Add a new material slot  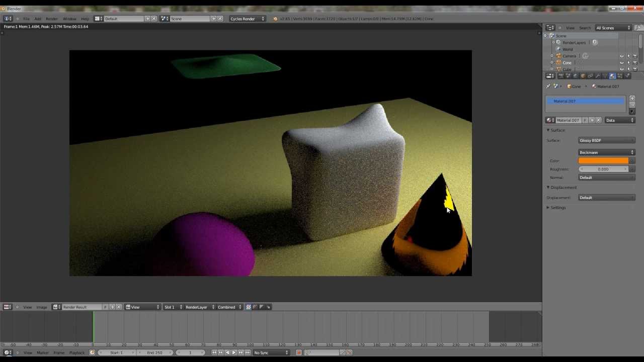point(632,98)
